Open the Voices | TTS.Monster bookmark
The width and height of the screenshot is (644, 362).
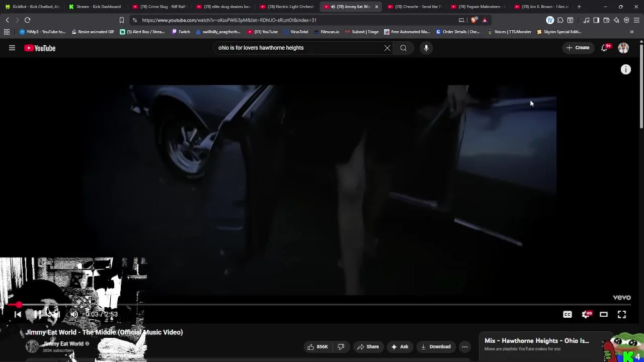(x=509, y=32)
